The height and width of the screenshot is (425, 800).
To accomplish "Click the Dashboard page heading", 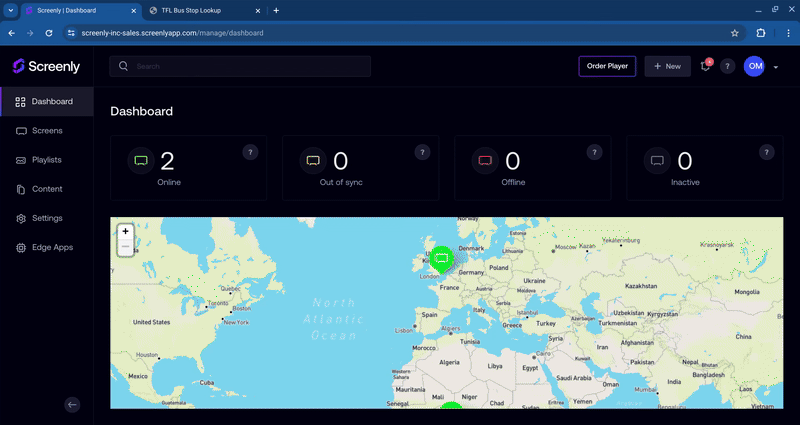I will pyautogui.click(x=141, y=111).
